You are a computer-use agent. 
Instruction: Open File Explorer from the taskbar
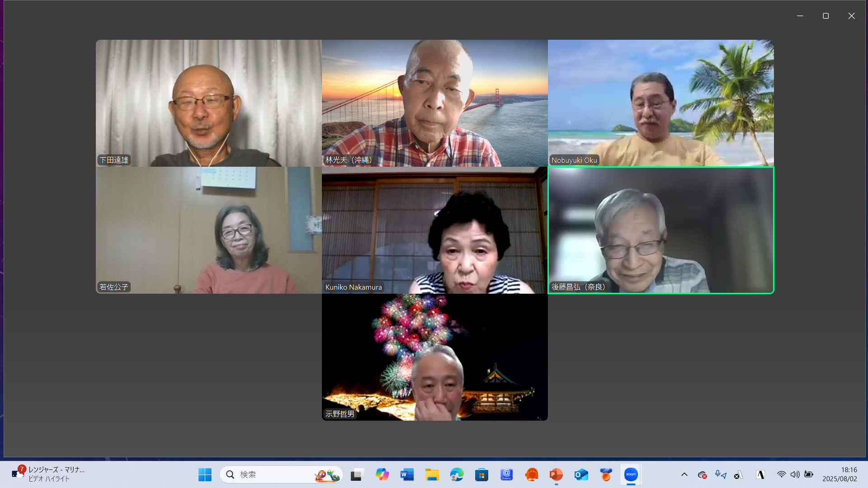(432, 474)
